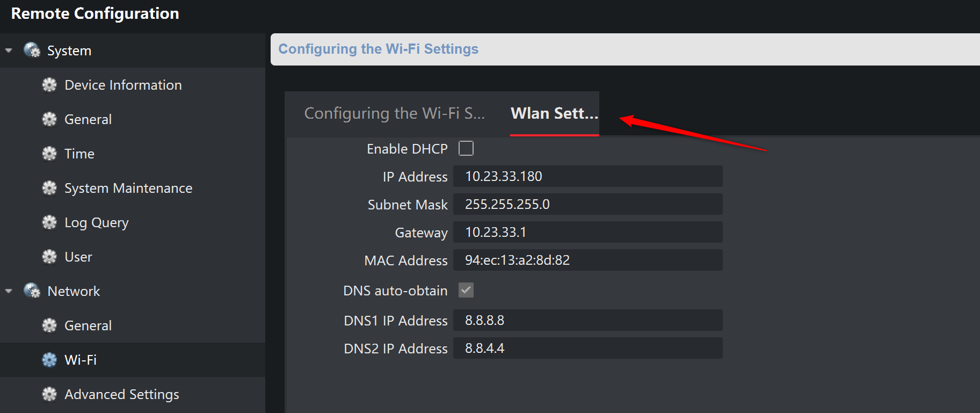Click the System Maintenance gear icon
Viewport: 980px width, 413px height.
pos(49,188)
